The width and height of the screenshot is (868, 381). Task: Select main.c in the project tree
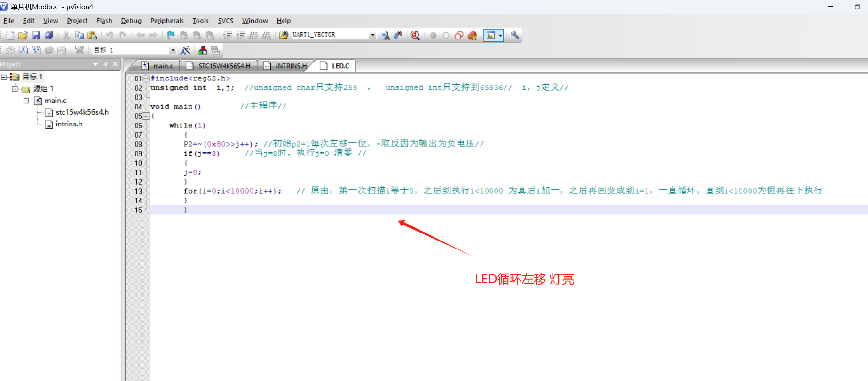tap(55, 100)
